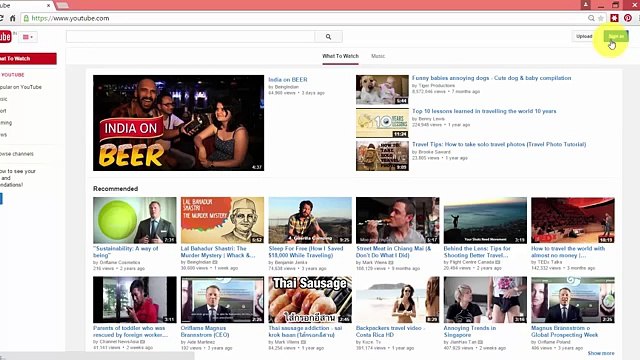
Task: Open Thai Sausage video thumbnail
Action: [310, 300]
